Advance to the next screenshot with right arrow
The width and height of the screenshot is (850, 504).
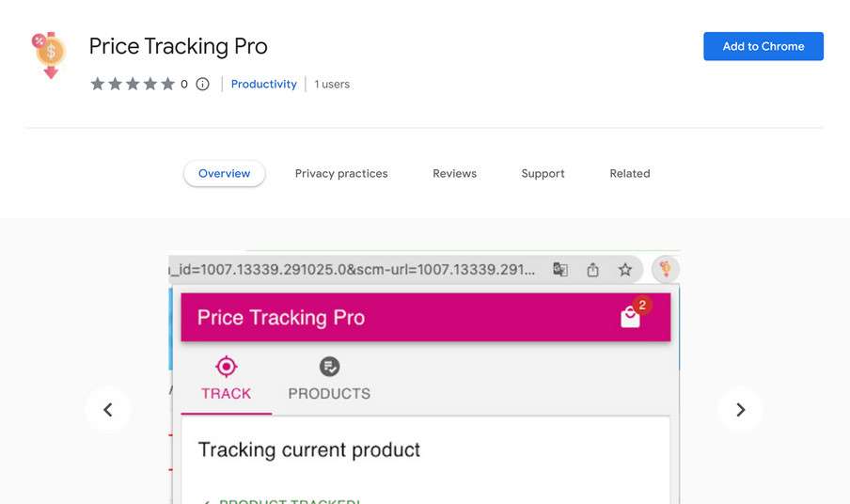740,409
